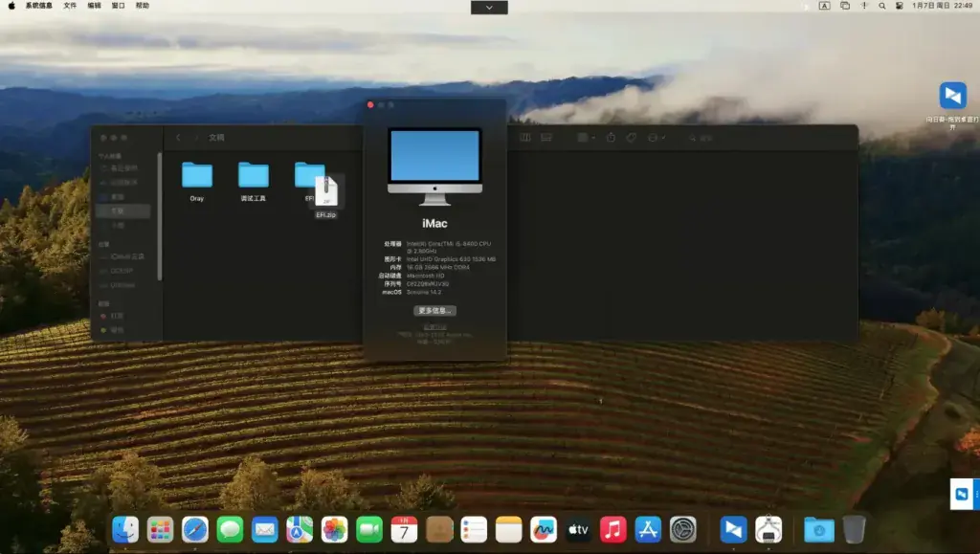980x554 pixels.
Task: Select the EFI.zip file
Action: [x=326, y=196]
